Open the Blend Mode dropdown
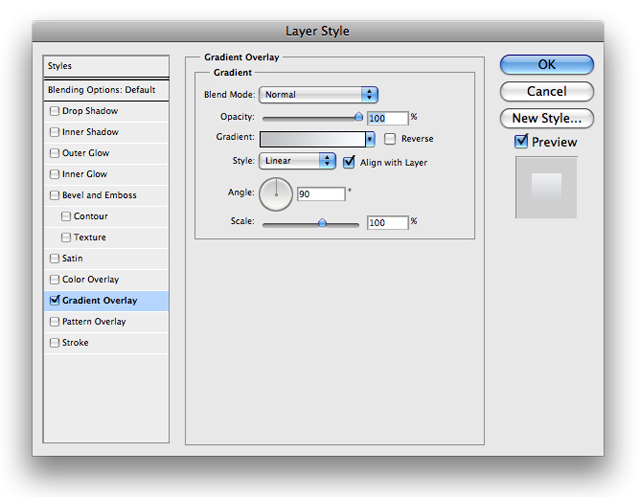640x497 pixels. (318, 95)
